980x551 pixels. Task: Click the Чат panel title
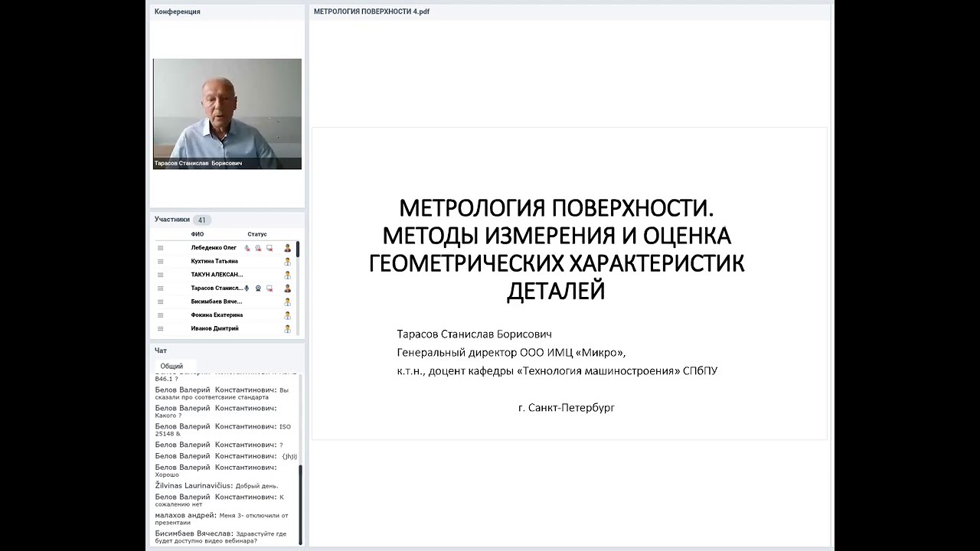click(161, 350)
